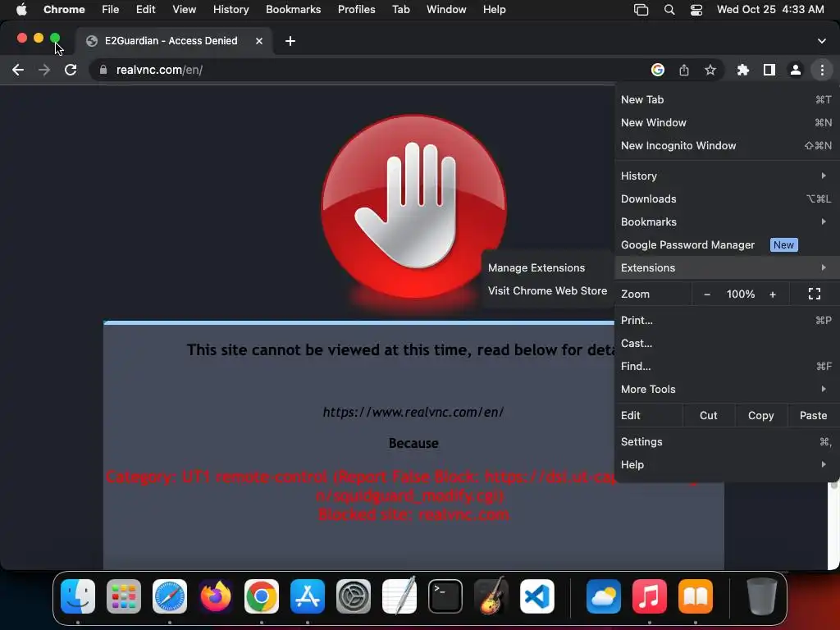Image resolution: width=840 pixels, height=630 pixels.
Task: Launch GarageBand from the Dock
Action: [x=491, y=596]
